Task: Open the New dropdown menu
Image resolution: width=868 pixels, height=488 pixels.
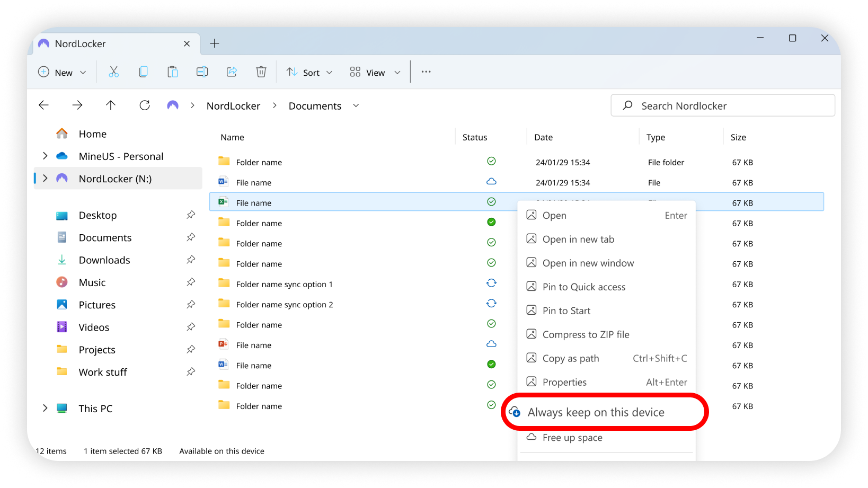Action: tap(62, 72)
